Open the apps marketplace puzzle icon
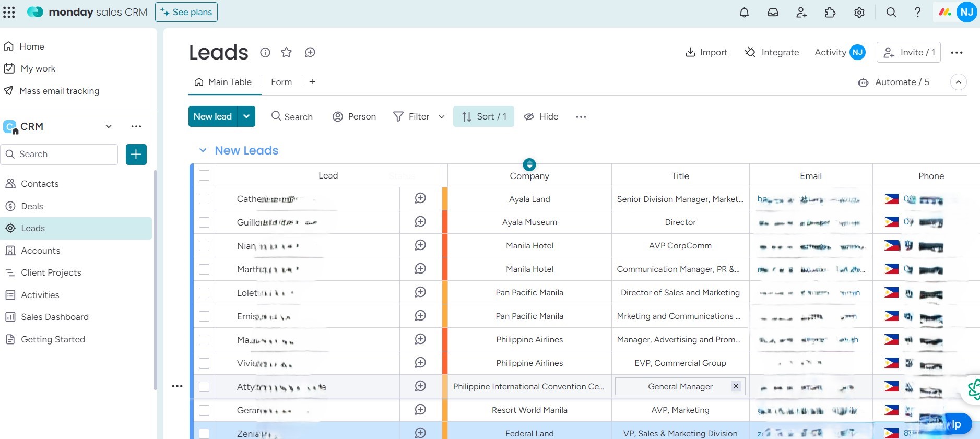980x439 pixels. (x=830, y=13)
